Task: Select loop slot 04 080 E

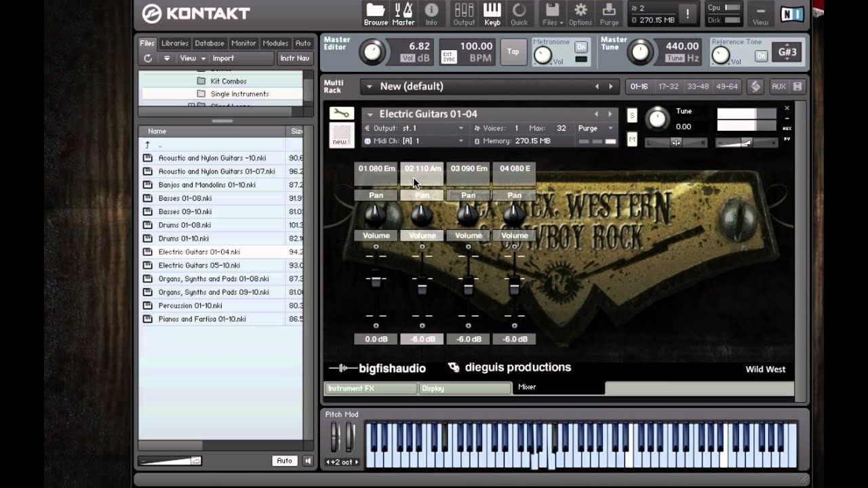Action: 515,174
